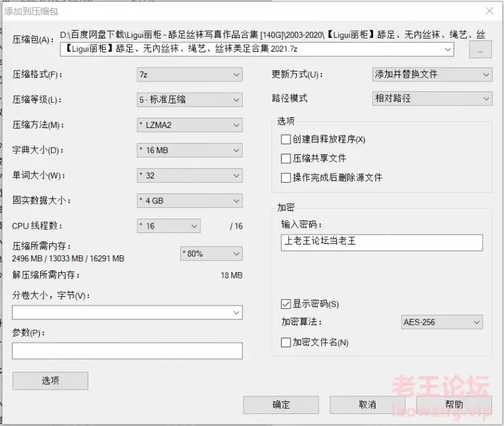Open the 压缩格式 7z dropdown

pyautogui.click(x=190, y=74)
